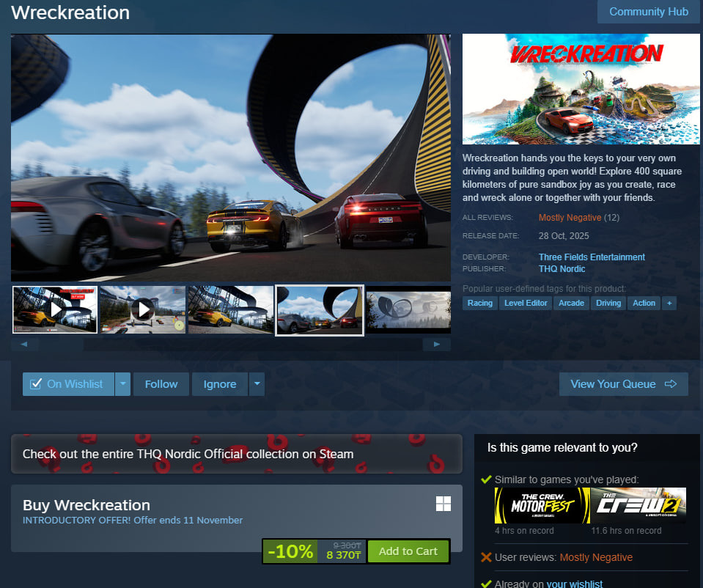Open the Driving tag
The height and width of the screenshot is (588, 703).
click(x=608, y=304)
